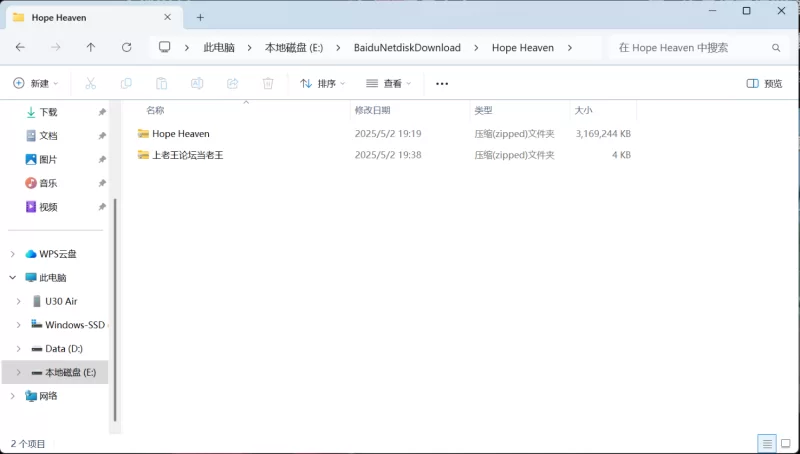Click the Delete trash can icon

[x=268, y=84]
